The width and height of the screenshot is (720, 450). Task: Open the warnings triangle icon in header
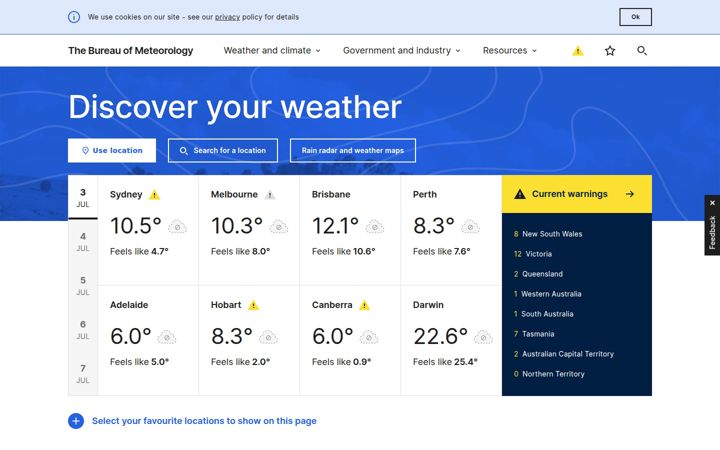pyautogui.click(x=578, y=51)
